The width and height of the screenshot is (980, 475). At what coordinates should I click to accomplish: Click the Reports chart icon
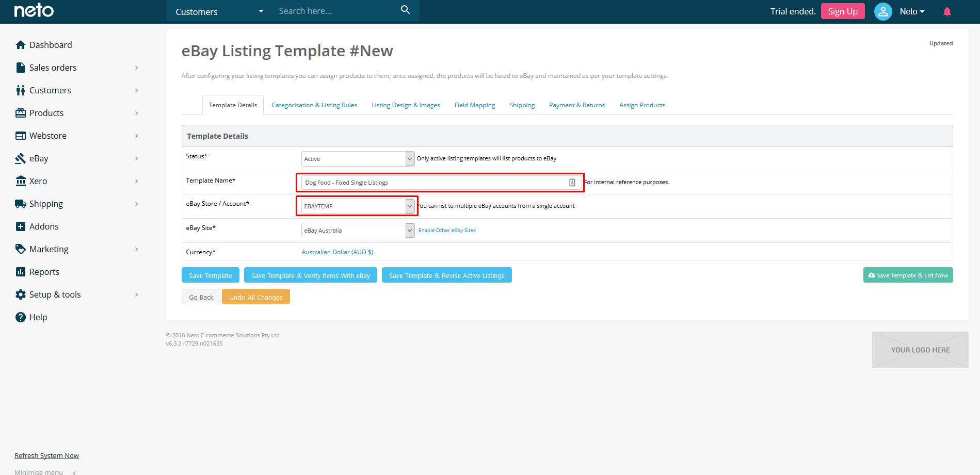tap(21, 272)
